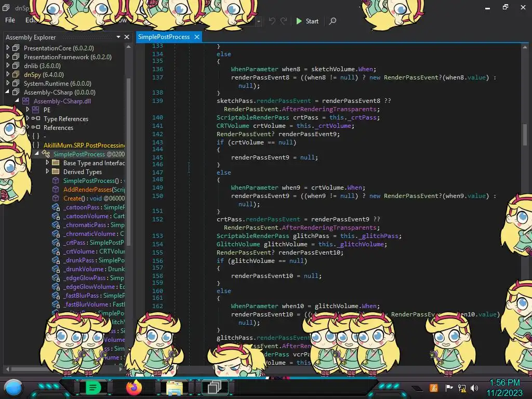Viewport: 532px width, 399px height.
Task: Click the ScriptableRenderPass type on line 140
Action: (253, 117)
